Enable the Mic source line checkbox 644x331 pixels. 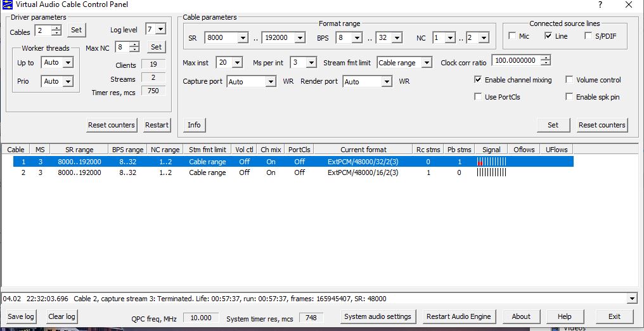[512, 37]
